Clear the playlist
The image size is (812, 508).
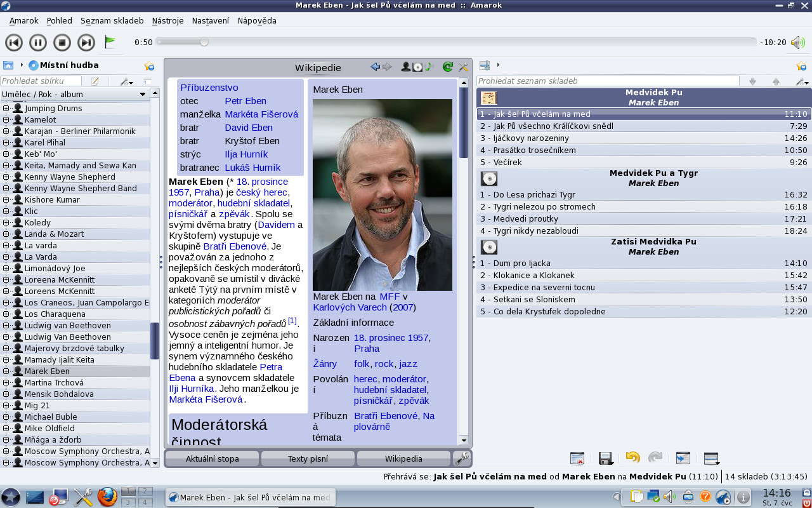tap(577, 458)
